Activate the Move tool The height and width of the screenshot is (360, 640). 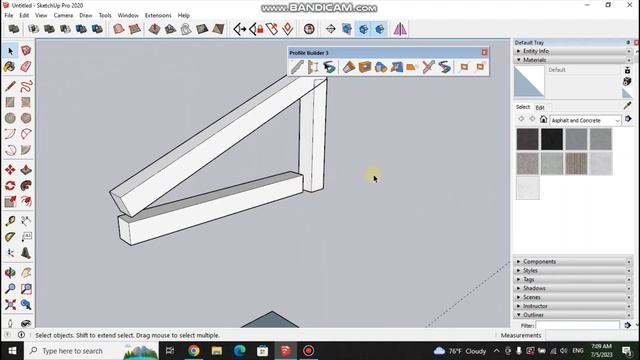coord(10,169)
